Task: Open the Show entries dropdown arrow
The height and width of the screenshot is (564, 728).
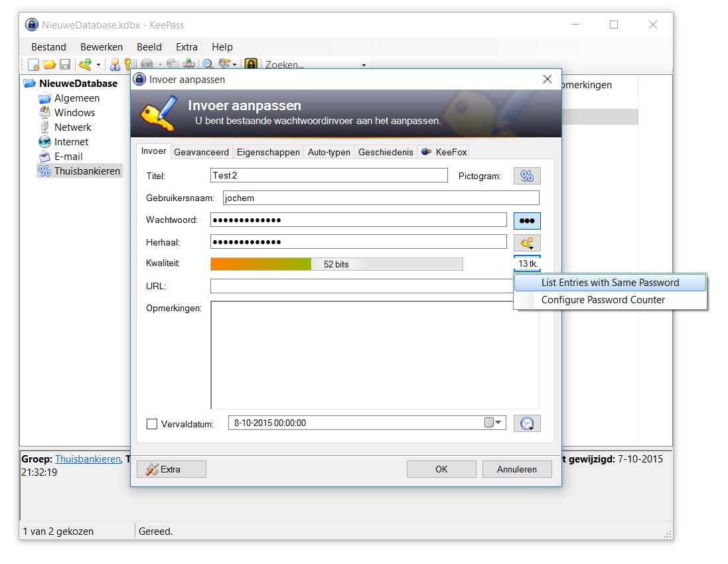Action: tap(235, 65)
